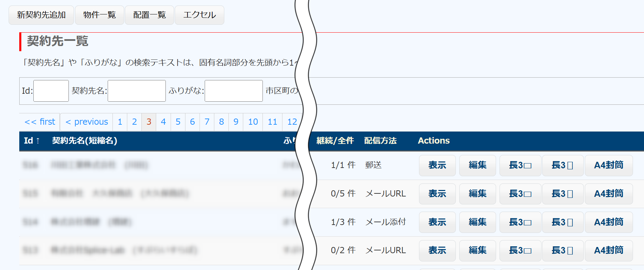644x270 pixels.
Task: Click A4封筒 in the メール添付 row
Action: pos(609,222)
